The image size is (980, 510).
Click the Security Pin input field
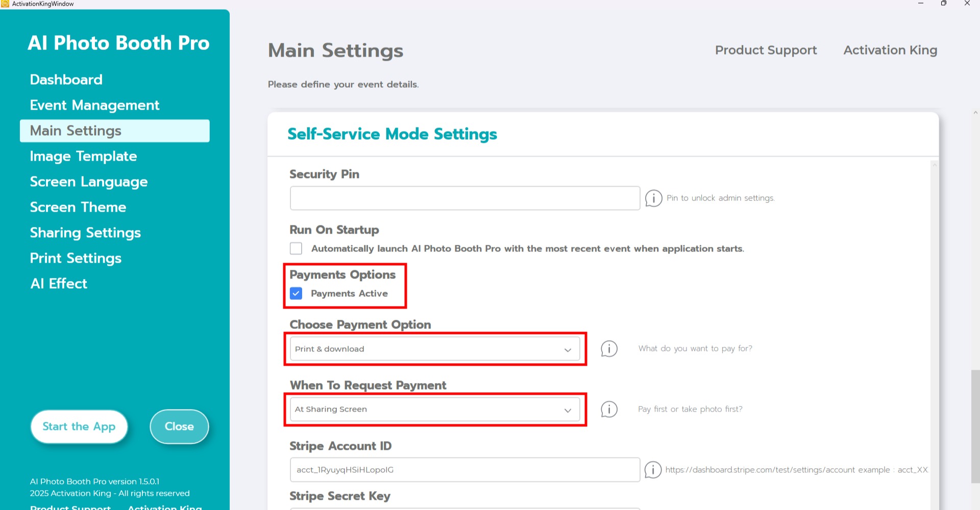point(464,198)
